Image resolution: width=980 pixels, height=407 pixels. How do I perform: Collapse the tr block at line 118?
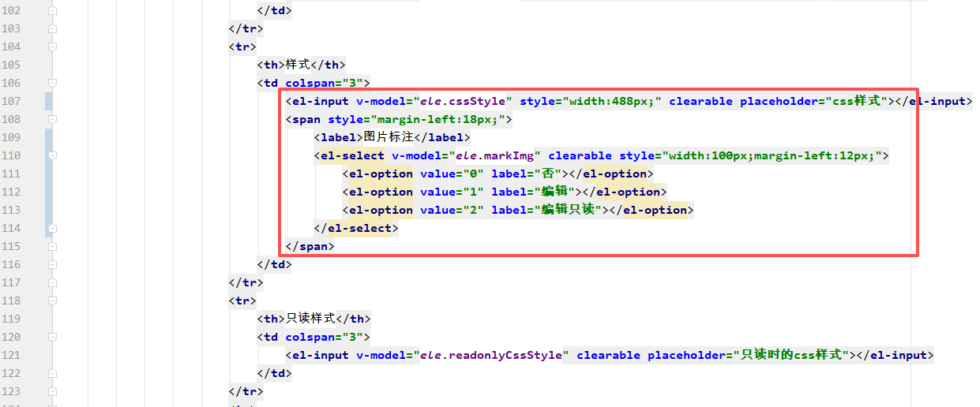(x=53, y=301)
